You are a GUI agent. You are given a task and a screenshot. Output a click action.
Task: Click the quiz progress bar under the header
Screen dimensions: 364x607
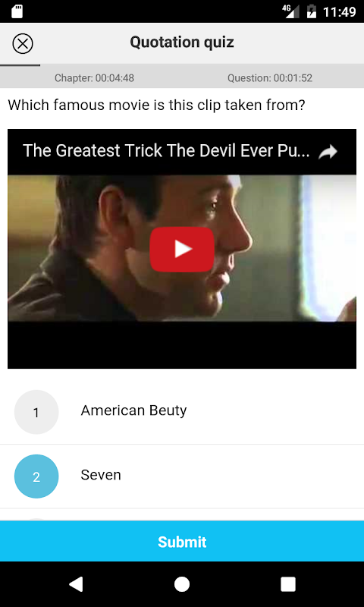[x=182, y=65]
